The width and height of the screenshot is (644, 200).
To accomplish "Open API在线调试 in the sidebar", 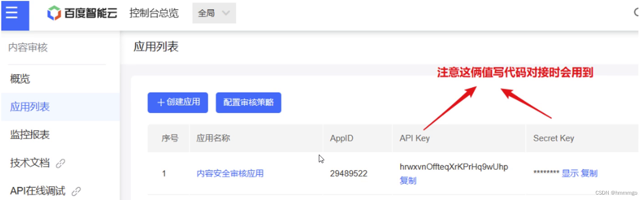I will pyautogui.click(x=38, y=191).
